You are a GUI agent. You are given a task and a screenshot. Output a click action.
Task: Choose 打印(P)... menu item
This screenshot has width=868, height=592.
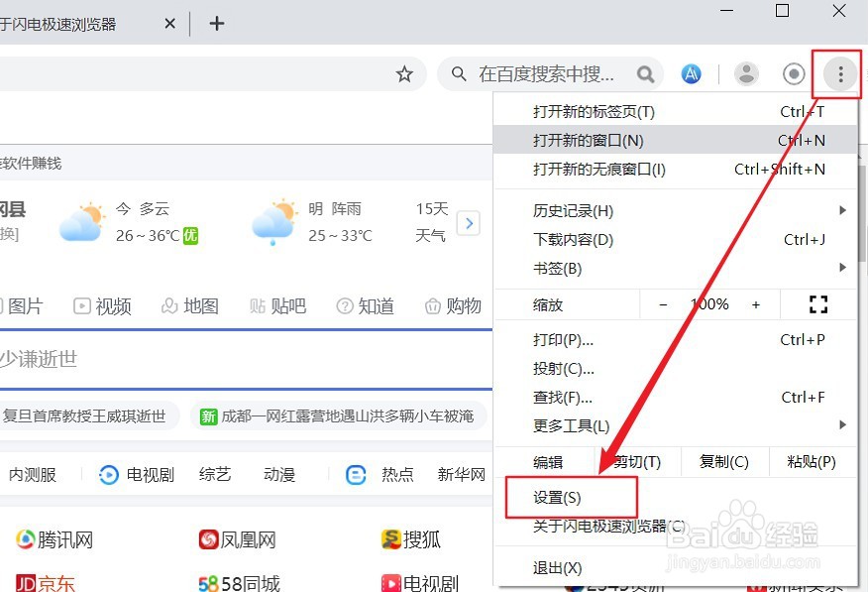tap(674, 339)
